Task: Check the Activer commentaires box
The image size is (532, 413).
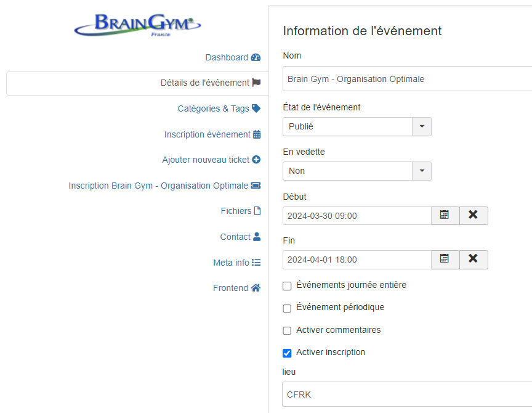Action: click(x=287, y=330)
